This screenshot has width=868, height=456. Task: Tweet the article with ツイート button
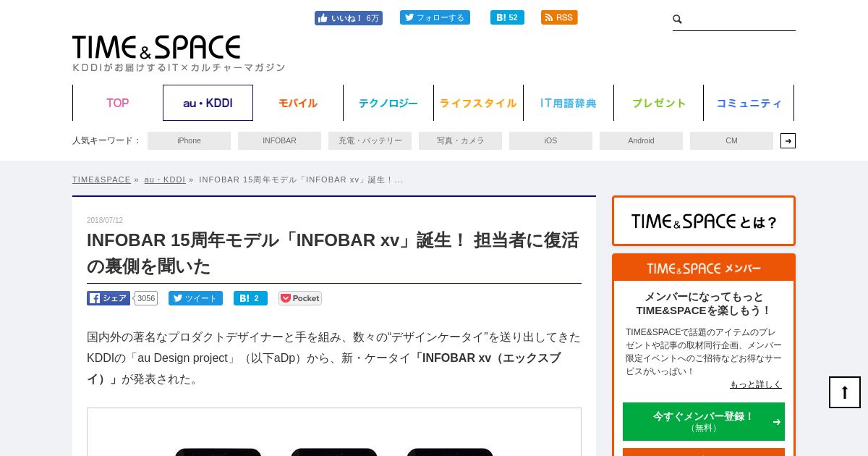(x=195, y=298)
